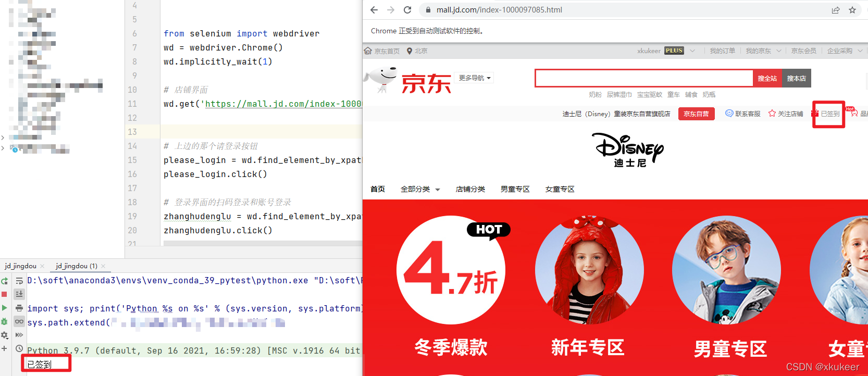Switch to the jd_jingdou (1) console tab
This screenshot has height=376, width=868.
[77, 266]
